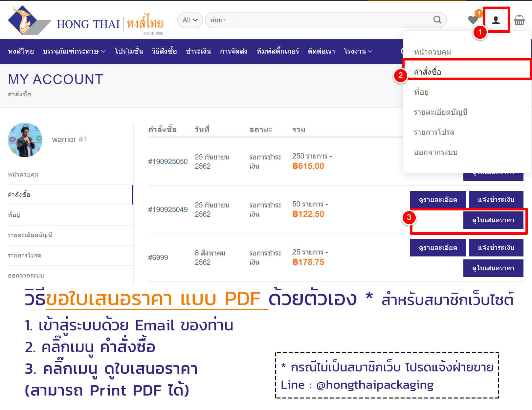This screenshot has width=532, height=410.
Task: Click the search magnifier icon
Action: pos(437,20)
